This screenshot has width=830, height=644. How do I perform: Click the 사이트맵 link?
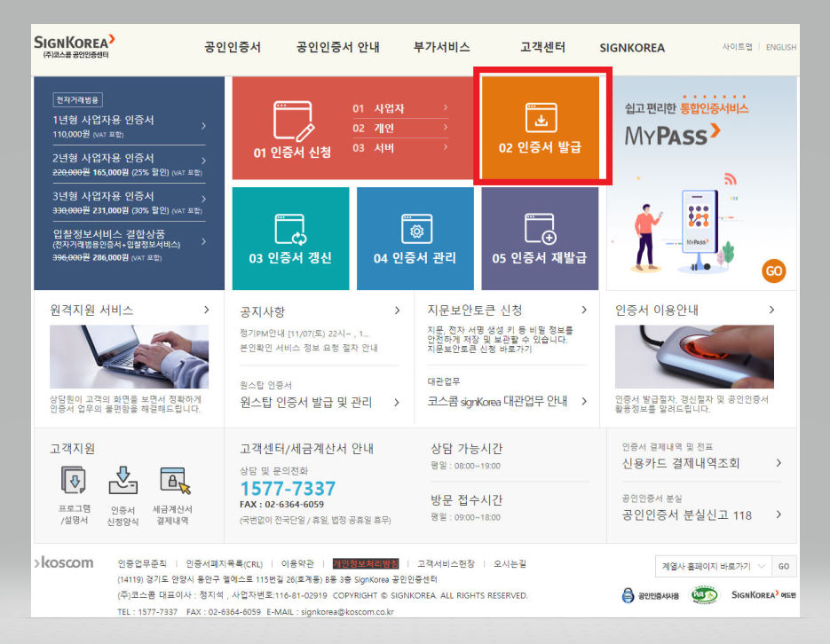[x=738, y=46]
